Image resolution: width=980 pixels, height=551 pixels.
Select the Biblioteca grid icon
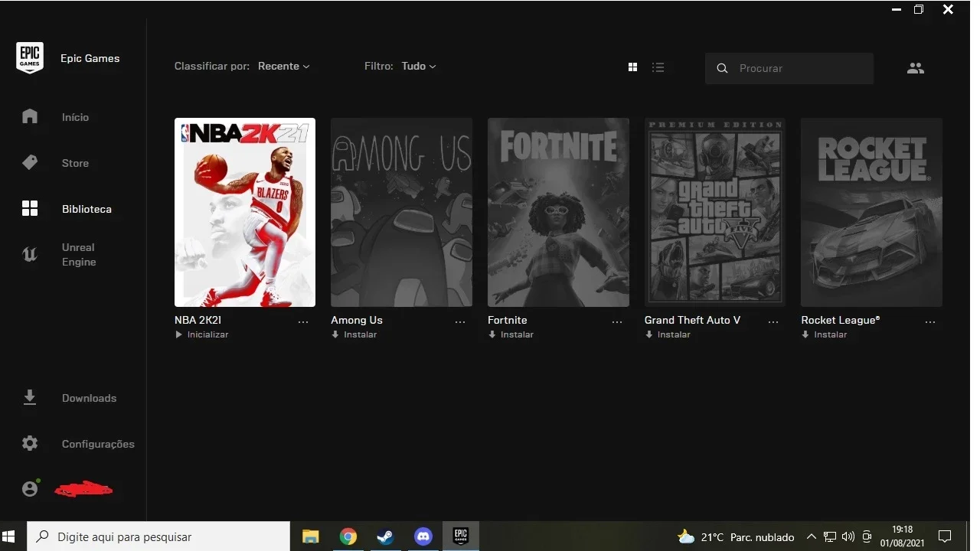(30, 208)
